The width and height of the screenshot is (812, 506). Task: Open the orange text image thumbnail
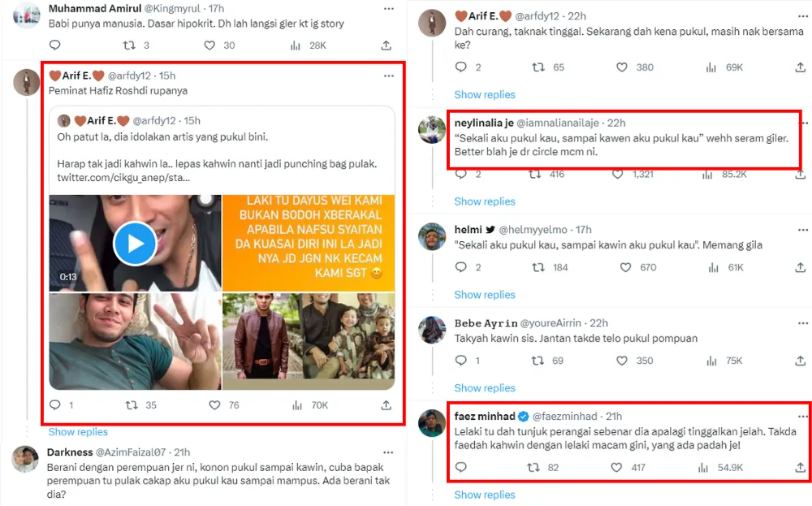309,243
